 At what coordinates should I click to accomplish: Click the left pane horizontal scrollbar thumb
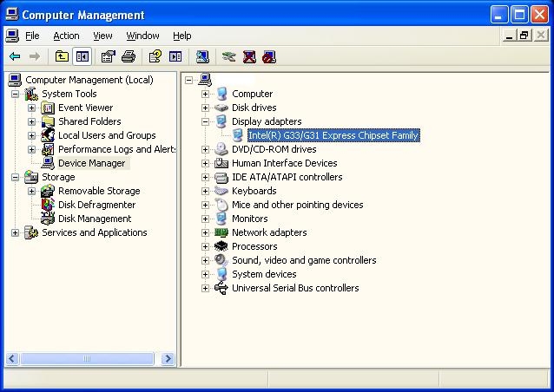point(87,359)
